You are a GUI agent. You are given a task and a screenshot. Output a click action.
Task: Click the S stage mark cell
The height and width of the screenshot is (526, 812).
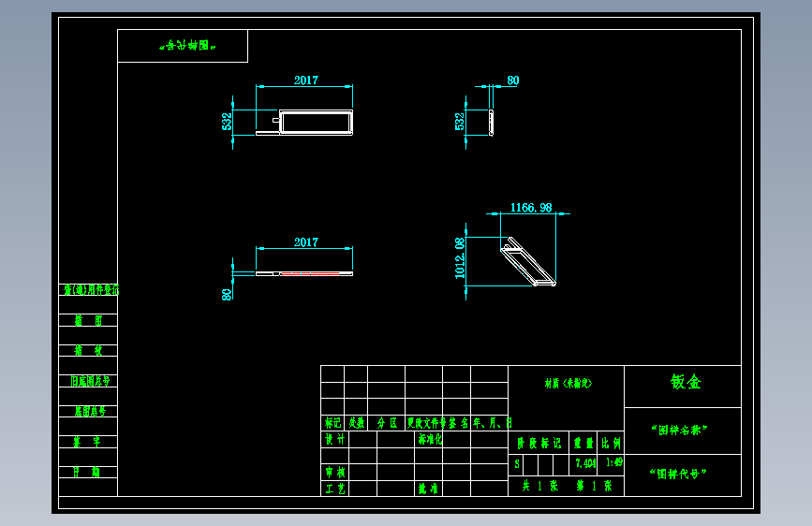point(516,464)
